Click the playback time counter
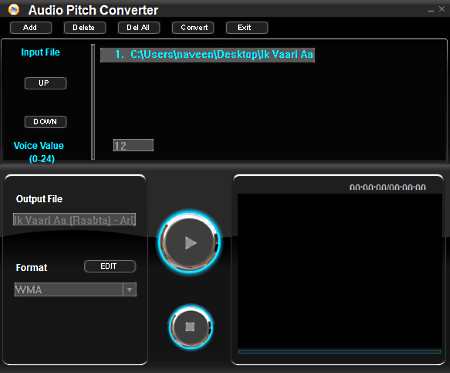The height and width of the screenshot is (373, 450). 388,188
